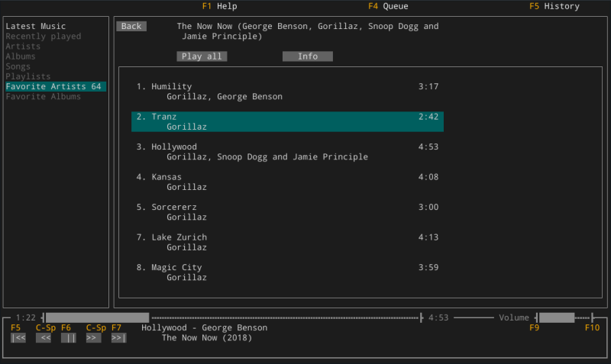Click the 4:53 duration of Hollywood track
The width and height of the screenshot is (611, 364).
coord(428,147)
